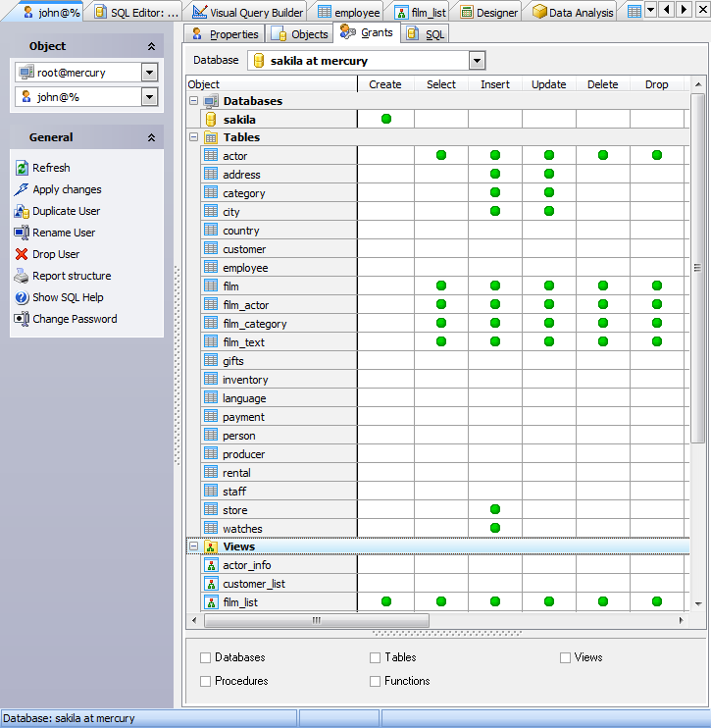Image resolution: width=711 pixels, height=728 pixels.
Task: Click the Duplicate User icon
Action: [x=22, y=211]
